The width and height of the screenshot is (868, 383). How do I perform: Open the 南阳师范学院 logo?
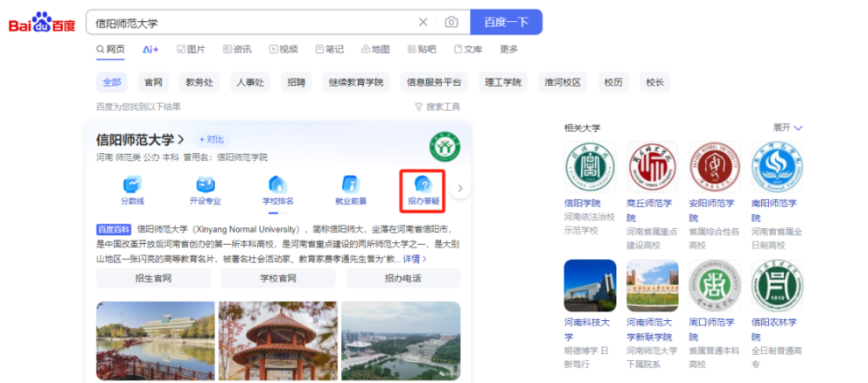pos(777,167)
